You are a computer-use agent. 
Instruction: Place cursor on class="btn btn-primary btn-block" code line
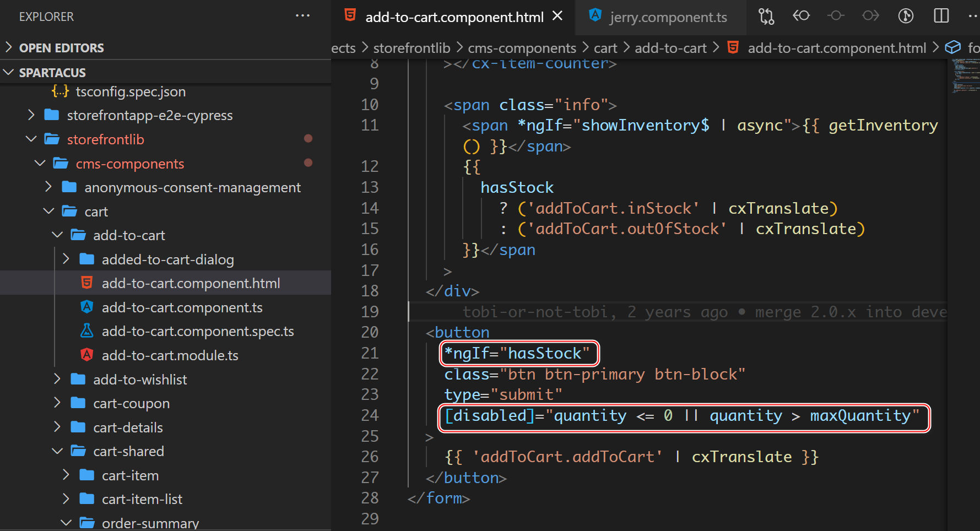pos(595,374)
